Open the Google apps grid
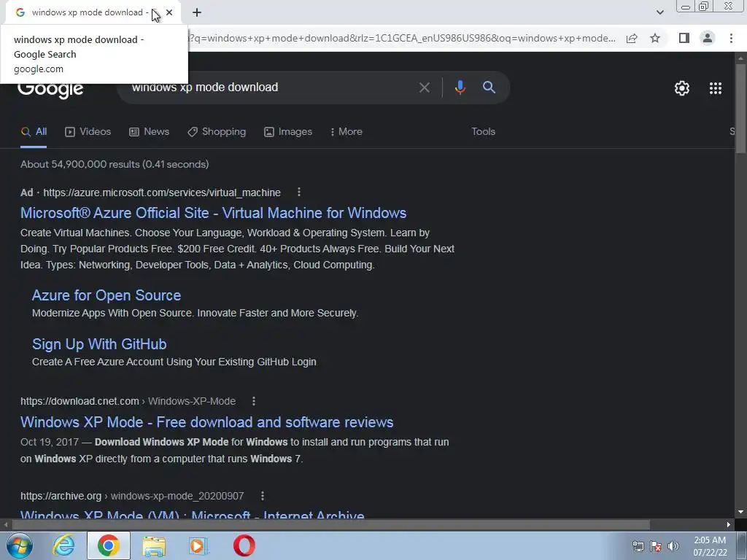This screenshot has width=747, height=560. tap(716, 88)
